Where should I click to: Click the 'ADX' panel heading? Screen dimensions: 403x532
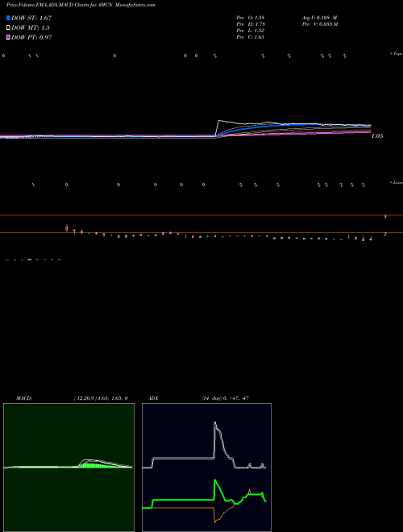pyautogui.click(x=153, y=398)
